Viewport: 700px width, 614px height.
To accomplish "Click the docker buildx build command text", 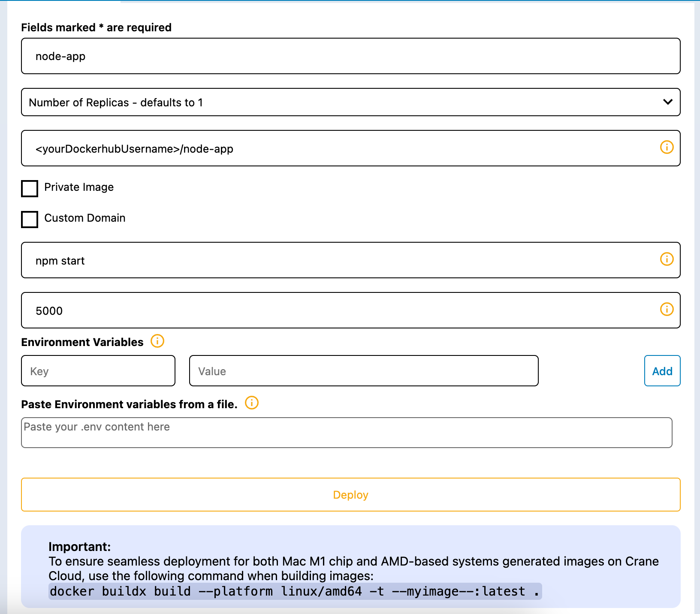I will pyautogui.click(x=295, y=591).
